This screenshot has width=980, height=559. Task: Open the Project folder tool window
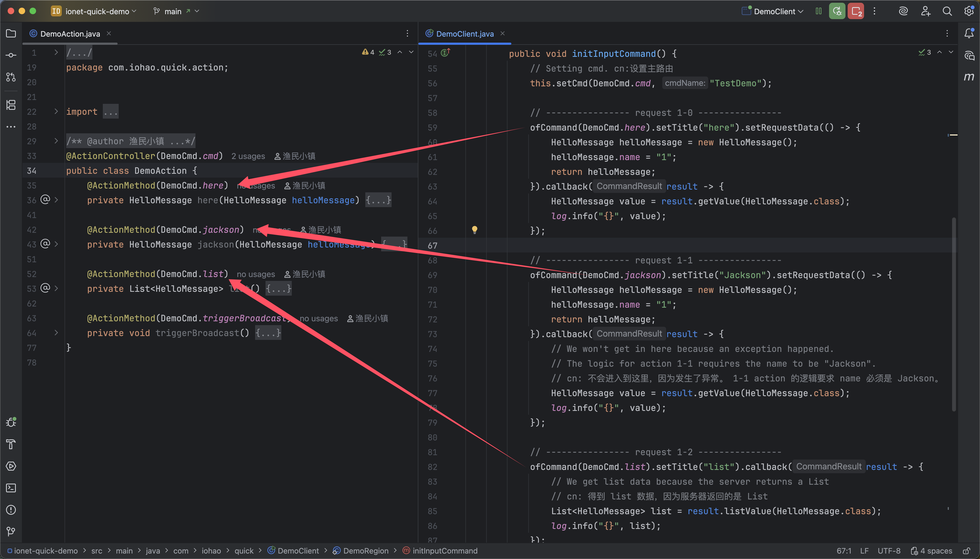(x=11, y=34)
